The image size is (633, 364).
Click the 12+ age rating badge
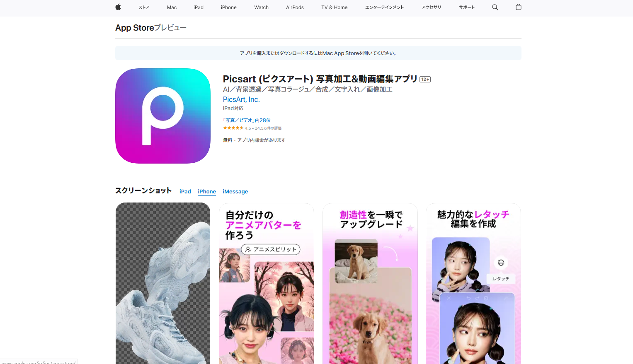pos(425,79)
